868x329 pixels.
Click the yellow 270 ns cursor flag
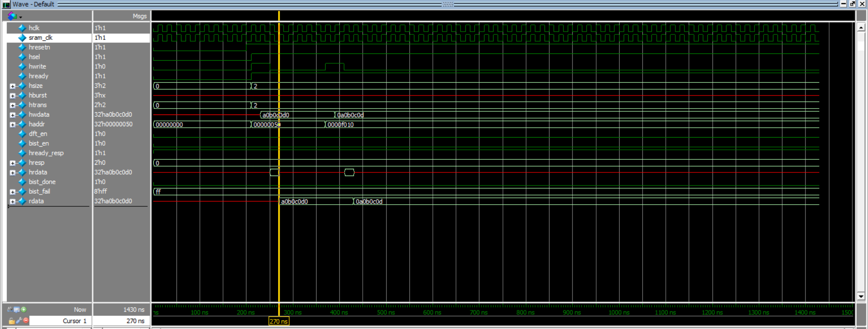(x=279, y=321)
